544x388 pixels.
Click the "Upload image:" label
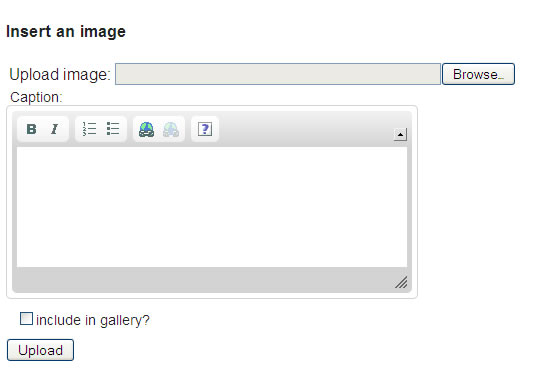(x=60, y=75)
